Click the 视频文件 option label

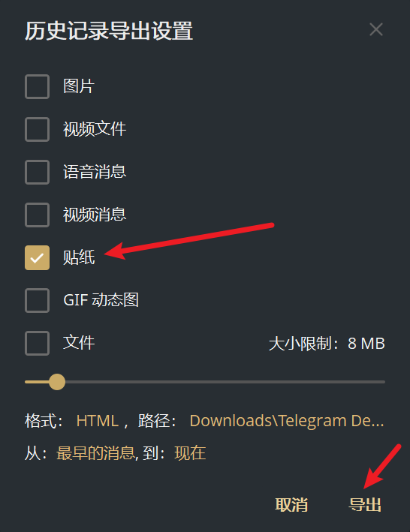point(95,129)
